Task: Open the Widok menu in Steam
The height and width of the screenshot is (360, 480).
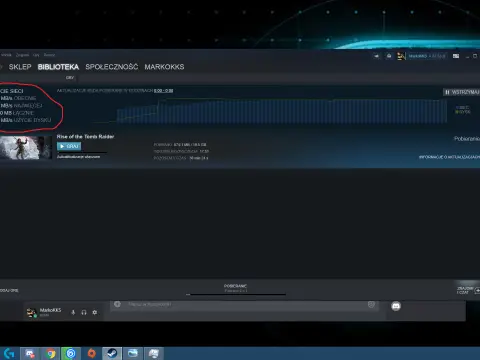Action: pos(6,55)
